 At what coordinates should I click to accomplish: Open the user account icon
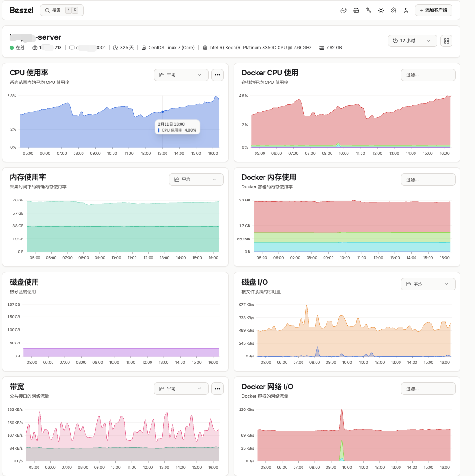[406, 10]
